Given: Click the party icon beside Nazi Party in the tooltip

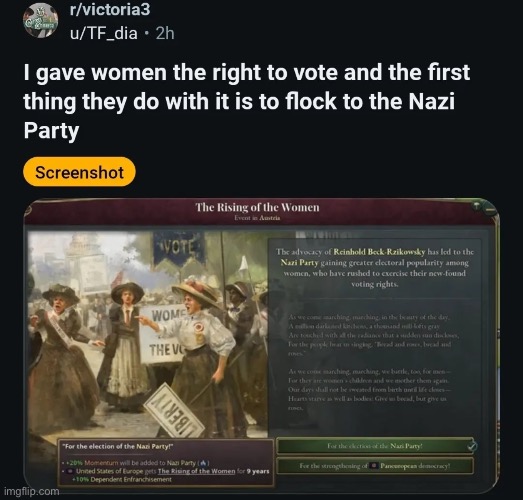Looking at the screenshot, I should (204, 463).
